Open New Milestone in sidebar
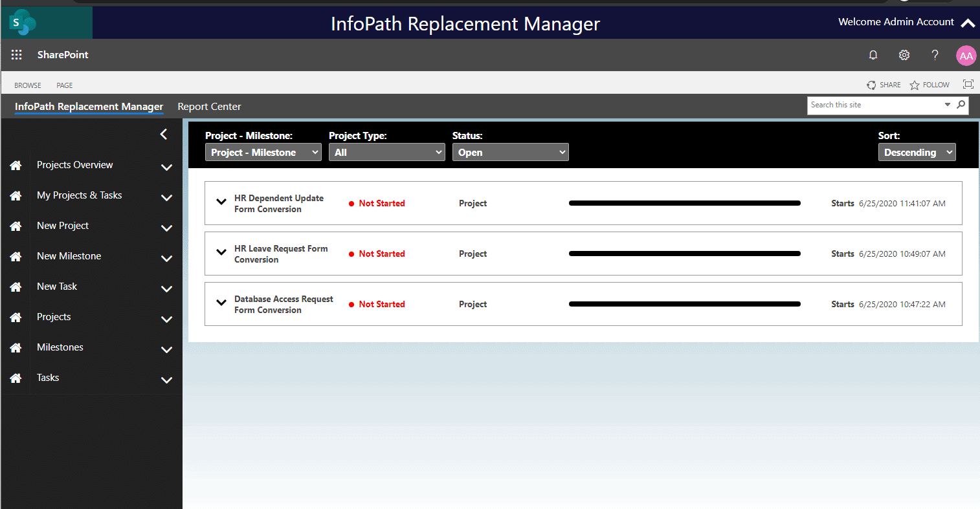Screen dimensions: 980x509 pyautogui.click(x=69, y=256)
